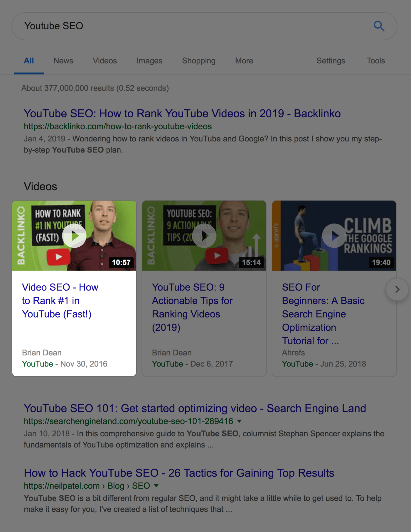Click next arrow of the video carousel
Viewport: 411px width, 532px height.
click(x=397, y=289)
